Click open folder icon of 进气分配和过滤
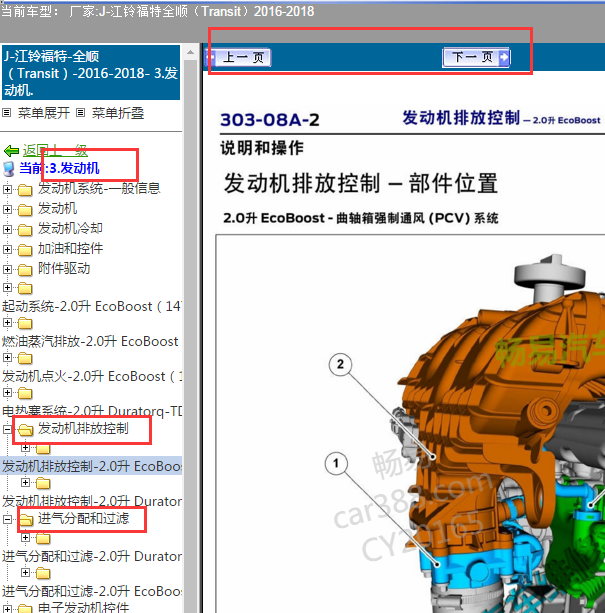605x613 pixels. [x=26, y=520]
